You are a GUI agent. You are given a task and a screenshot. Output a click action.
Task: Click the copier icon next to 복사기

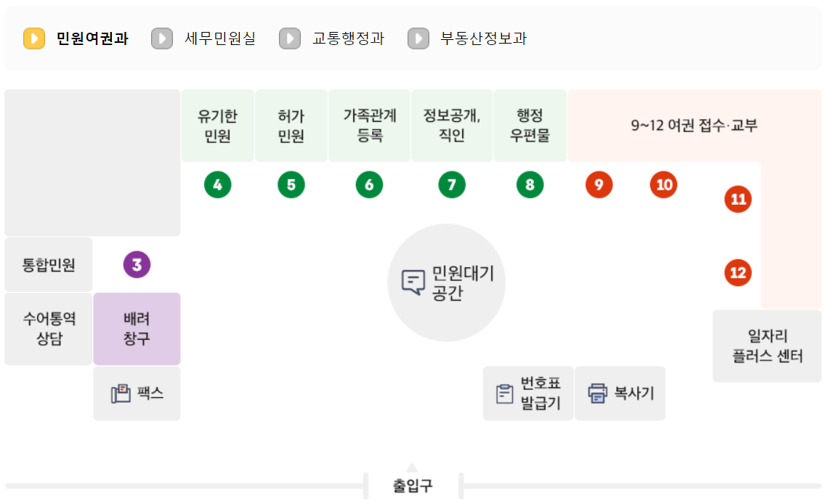(596, 393)
